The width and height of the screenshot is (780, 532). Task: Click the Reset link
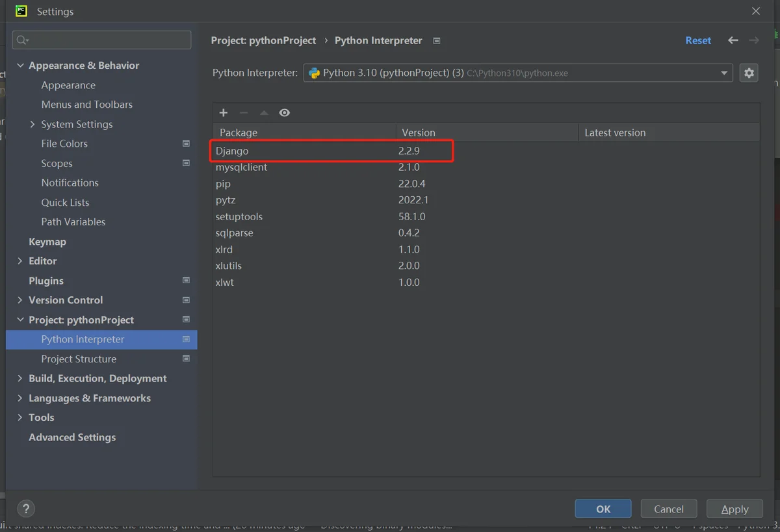click(x=698, y=40)
